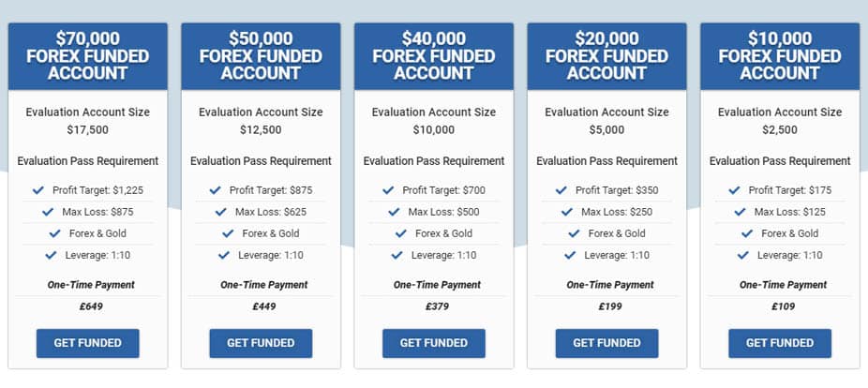868x388 pixels.
Task: Click checkmark beside Profit Target: $1,225
Action: coord(38,190)
